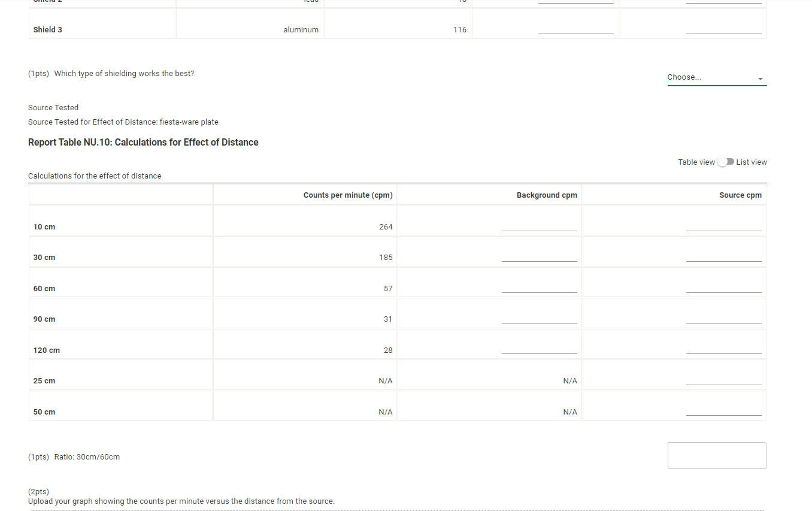This screenshot has height=511, width=812.
Task: Click the '25 cm' row label
Action: pos(44,381)
